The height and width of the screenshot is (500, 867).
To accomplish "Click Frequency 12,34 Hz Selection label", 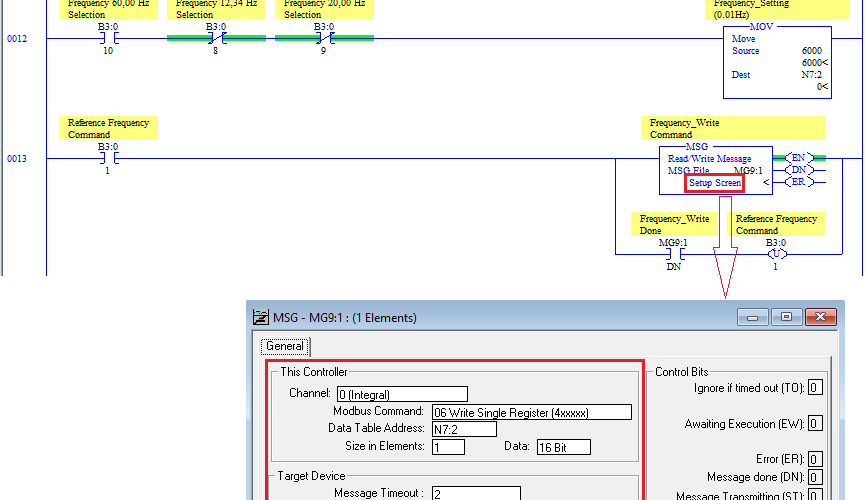I will [217, 9].
